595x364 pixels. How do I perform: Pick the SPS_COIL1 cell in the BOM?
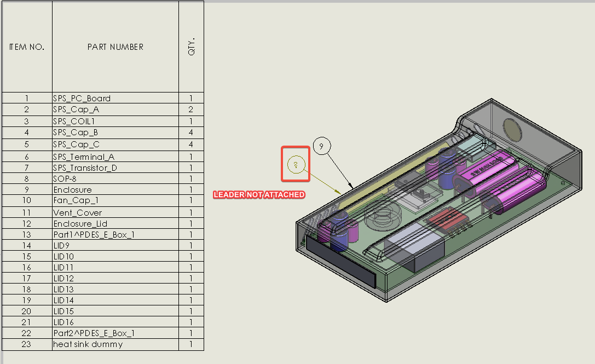pyautogui.click(x=115, y=121)
